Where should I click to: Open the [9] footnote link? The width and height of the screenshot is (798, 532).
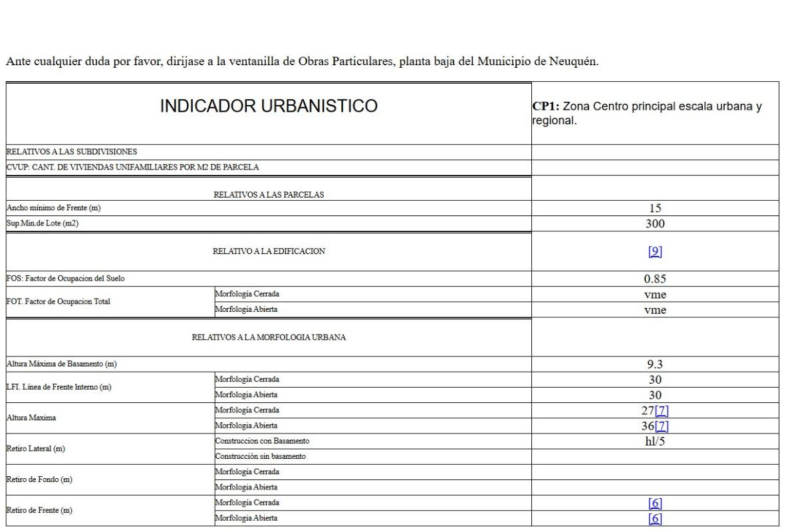(x=655, y=251)
